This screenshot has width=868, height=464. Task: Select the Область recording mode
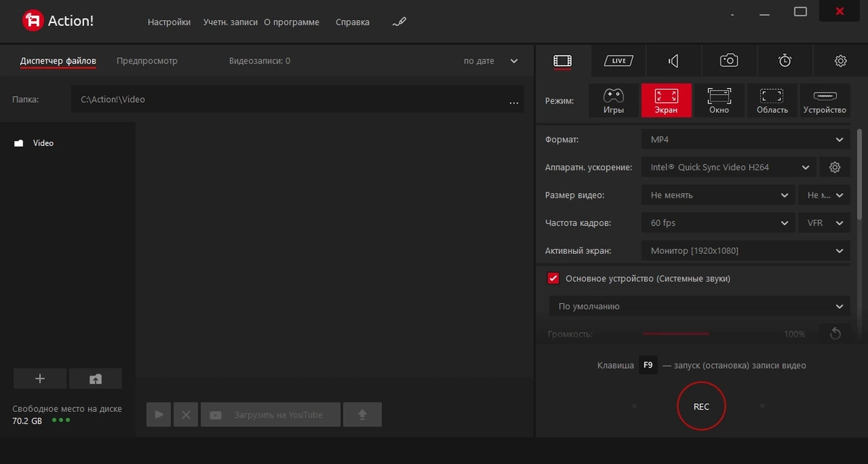(x=772, y=101)
